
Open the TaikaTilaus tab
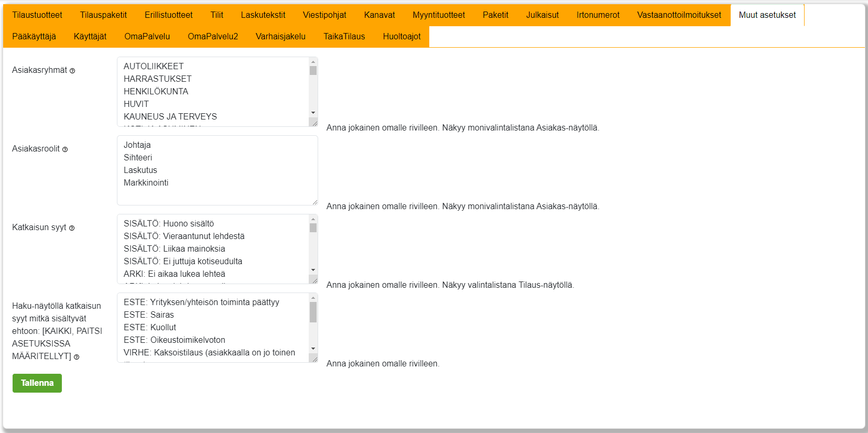[344, 37]
